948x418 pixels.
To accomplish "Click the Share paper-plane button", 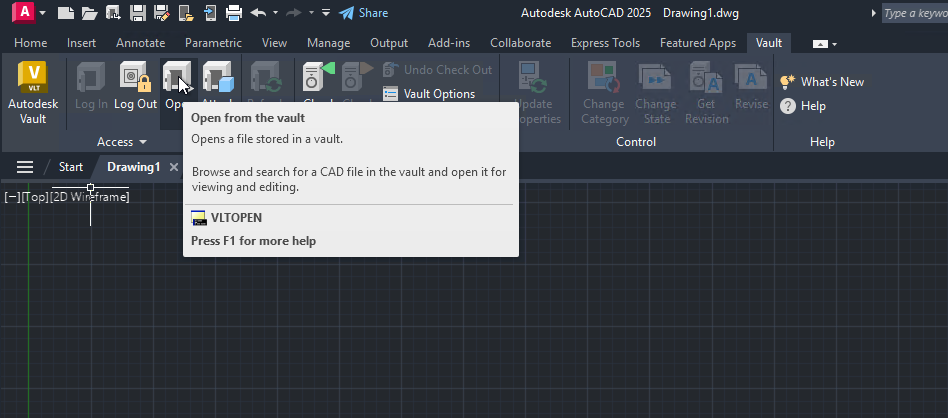I will coord(363,13).
